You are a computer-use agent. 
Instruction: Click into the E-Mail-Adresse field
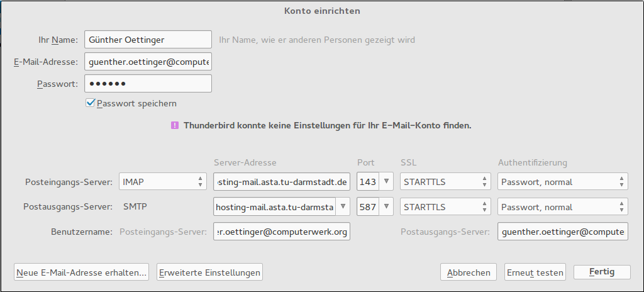click(148, 62)
